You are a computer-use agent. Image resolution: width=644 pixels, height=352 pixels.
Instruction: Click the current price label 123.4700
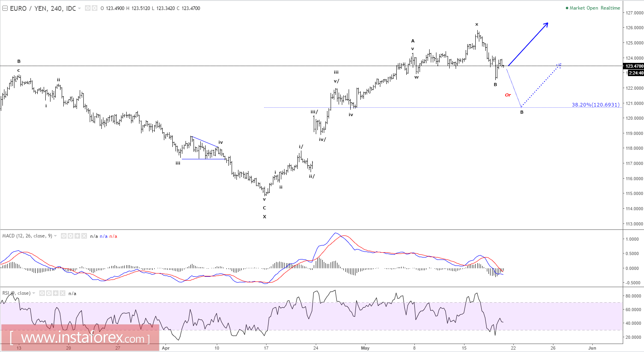[634, 66]
